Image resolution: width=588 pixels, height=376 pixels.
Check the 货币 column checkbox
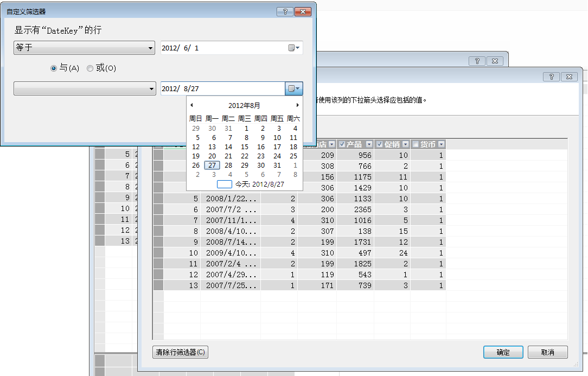(x=416, y=144)
